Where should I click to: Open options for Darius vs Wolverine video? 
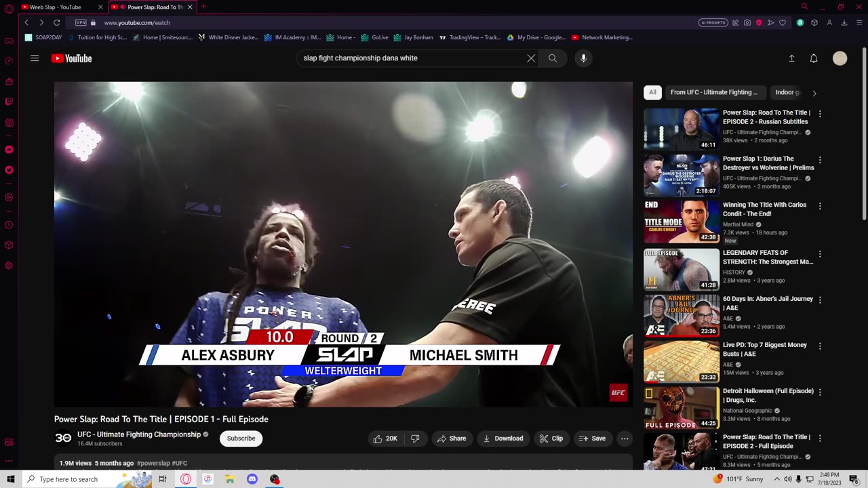[x=820, y=160]
